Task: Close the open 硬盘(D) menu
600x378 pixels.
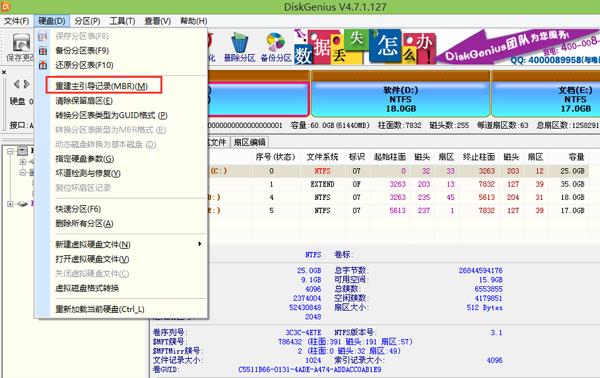Action: tap(52, 21)
